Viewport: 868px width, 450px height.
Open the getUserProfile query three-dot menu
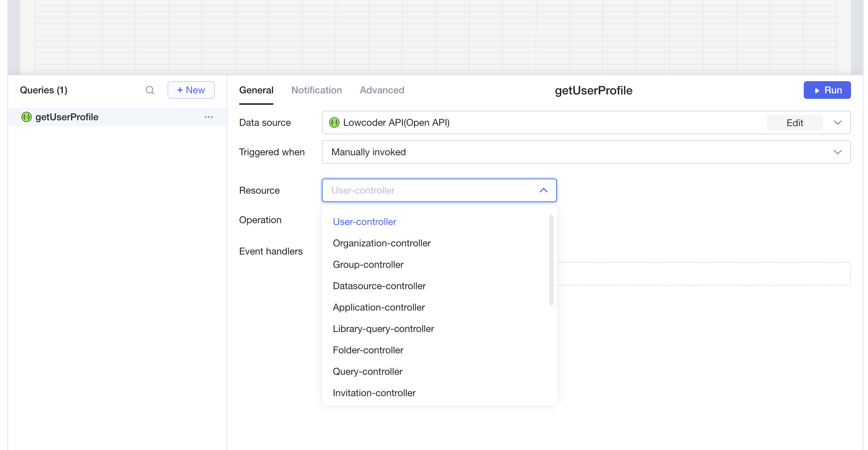point(209,117)
